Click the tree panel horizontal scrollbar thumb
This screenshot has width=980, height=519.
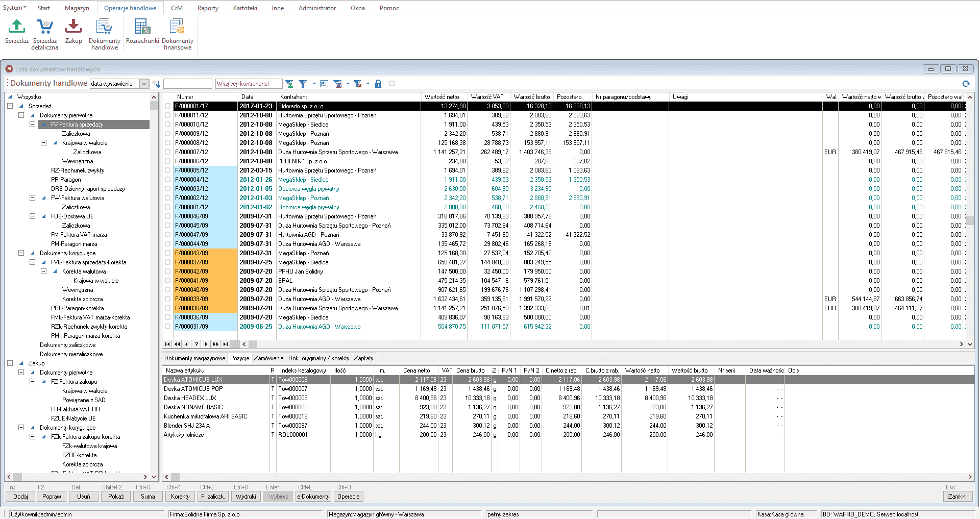tap(17, 477)
